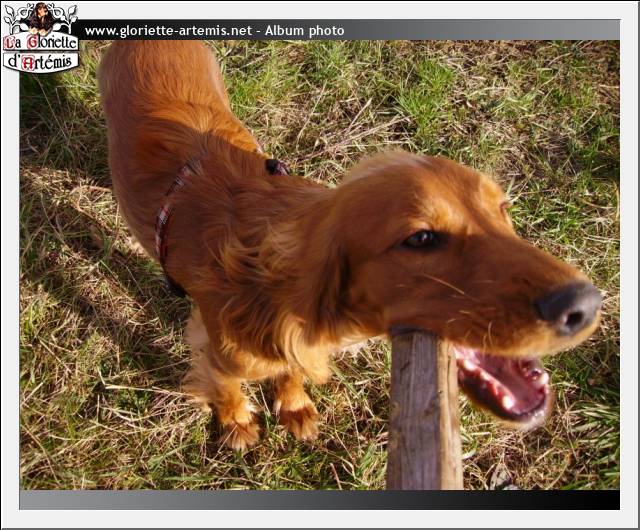This screenshot has width=640, height=530.
Task: Click the dog's black nose
Action: (570, 306)
